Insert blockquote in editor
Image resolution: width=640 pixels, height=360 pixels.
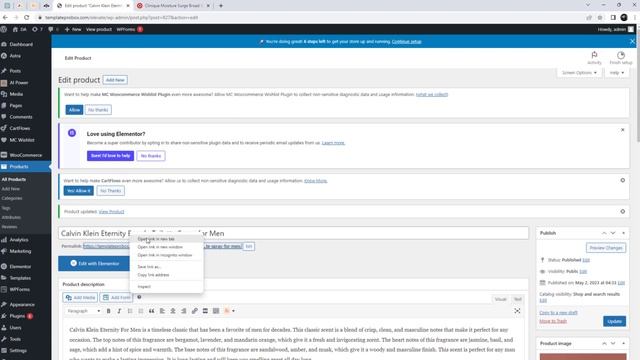click(x=151, y=311)
